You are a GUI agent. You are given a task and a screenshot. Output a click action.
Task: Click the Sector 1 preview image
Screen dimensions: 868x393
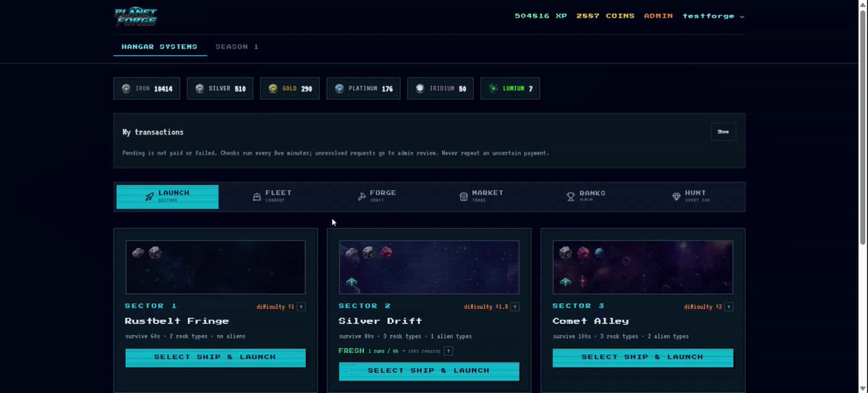pos(216,267)
